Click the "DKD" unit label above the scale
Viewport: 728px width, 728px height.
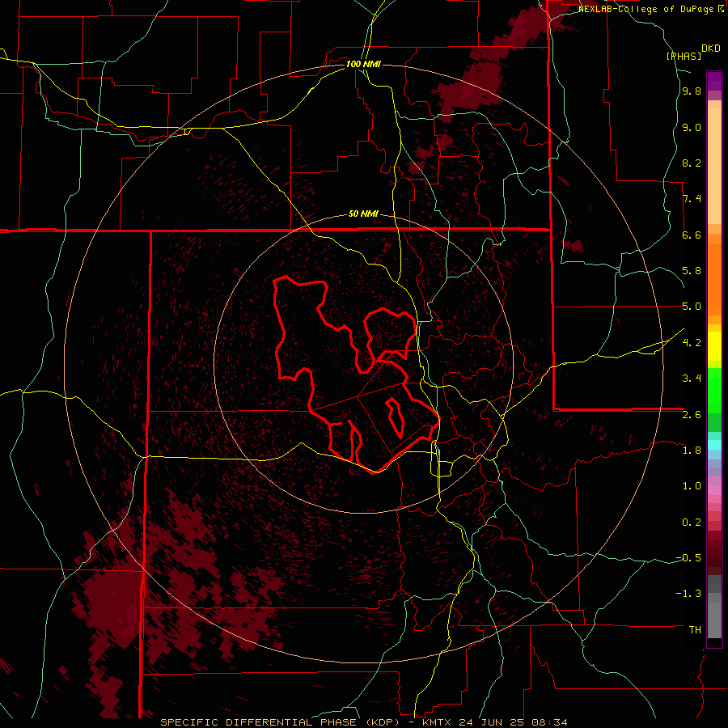click(x=711, y=49)
